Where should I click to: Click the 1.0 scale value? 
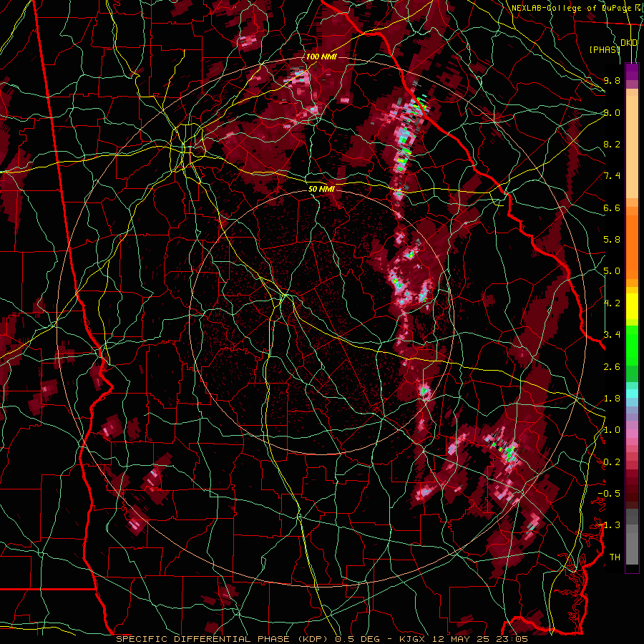pos(612,430)
